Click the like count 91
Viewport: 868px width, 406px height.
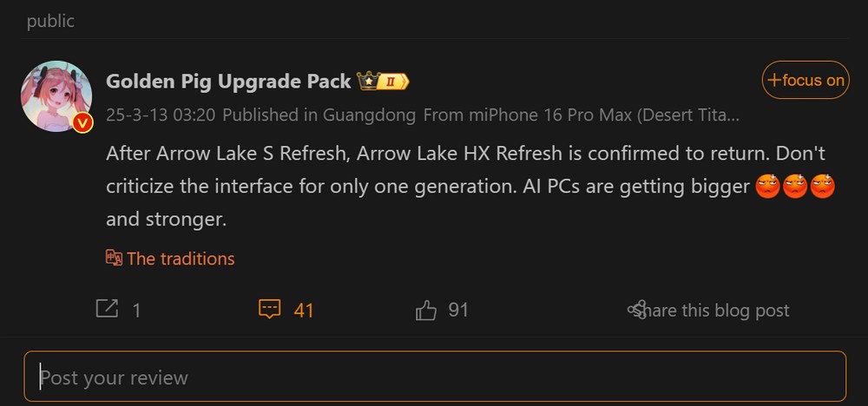point(458,310)
